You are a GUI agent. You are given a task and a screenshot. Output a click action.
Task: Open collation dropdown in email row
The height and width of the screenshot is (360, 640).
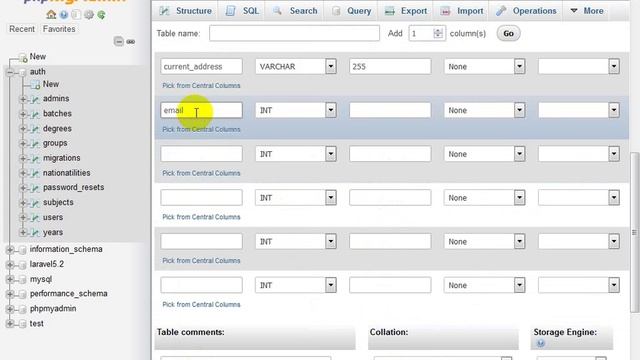[x=579, y=110]
